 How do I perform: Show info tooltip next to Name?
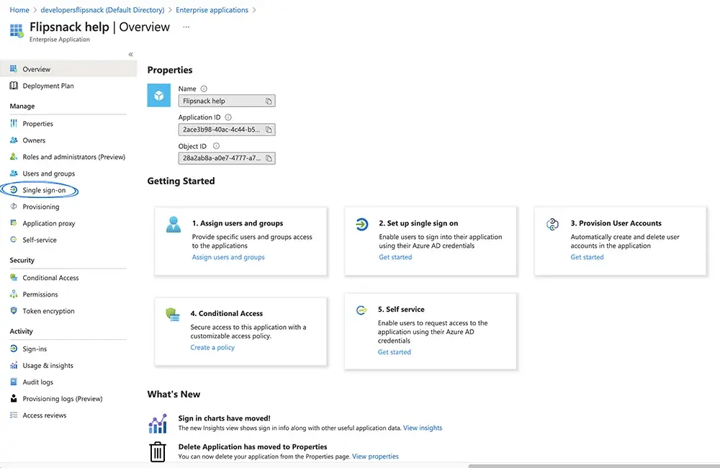click(x=203, y=89)
